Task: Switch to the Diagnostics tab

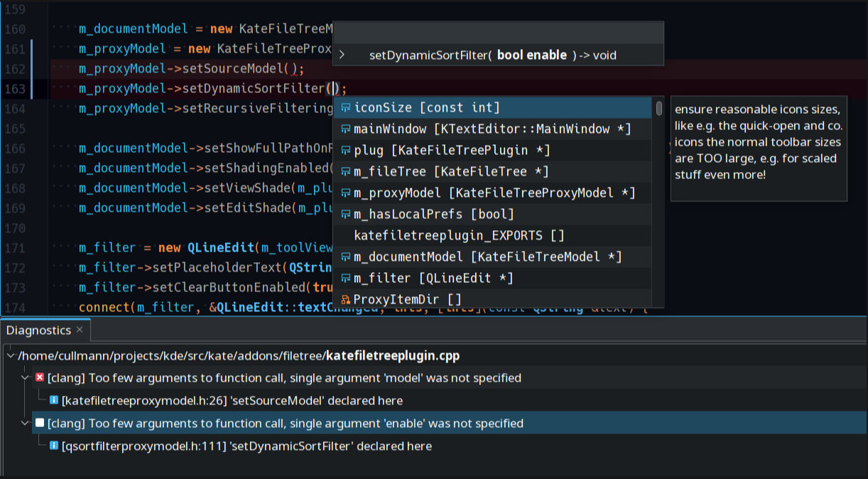Action: coord(38,330)
